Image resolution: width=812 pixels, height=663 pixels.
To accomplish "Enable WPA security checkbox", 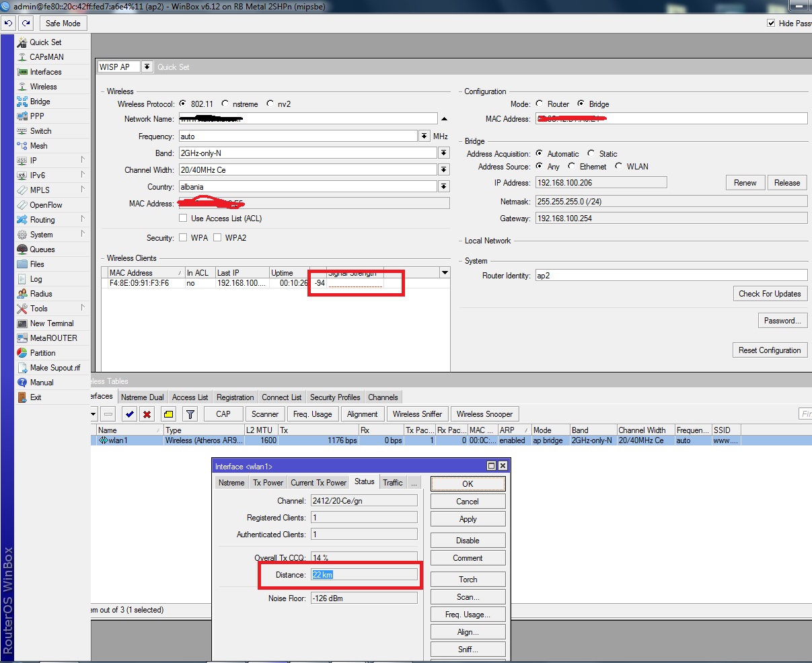I will (x=183, y=238).
